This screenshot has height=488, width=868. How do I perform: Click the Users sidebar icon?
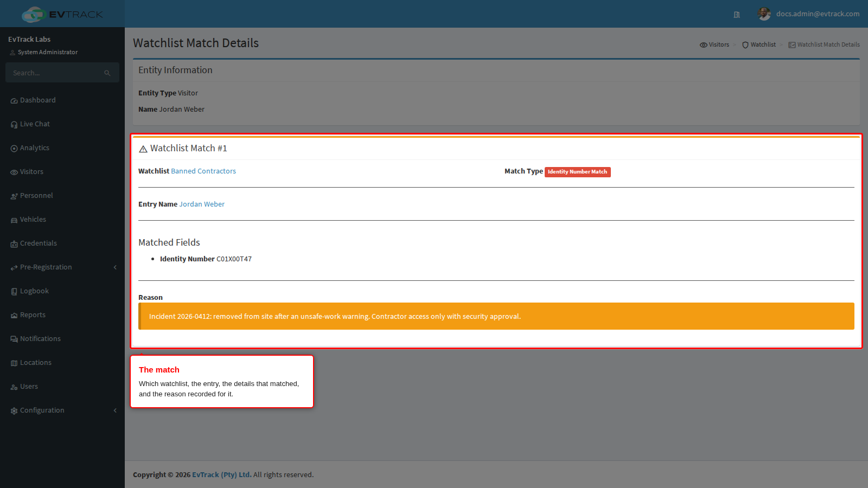point(14,387)
